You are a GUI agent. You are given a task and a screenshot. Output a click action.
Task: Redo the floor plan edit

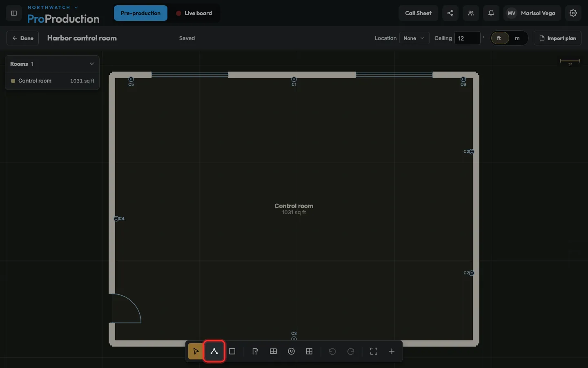click(351, 351)
